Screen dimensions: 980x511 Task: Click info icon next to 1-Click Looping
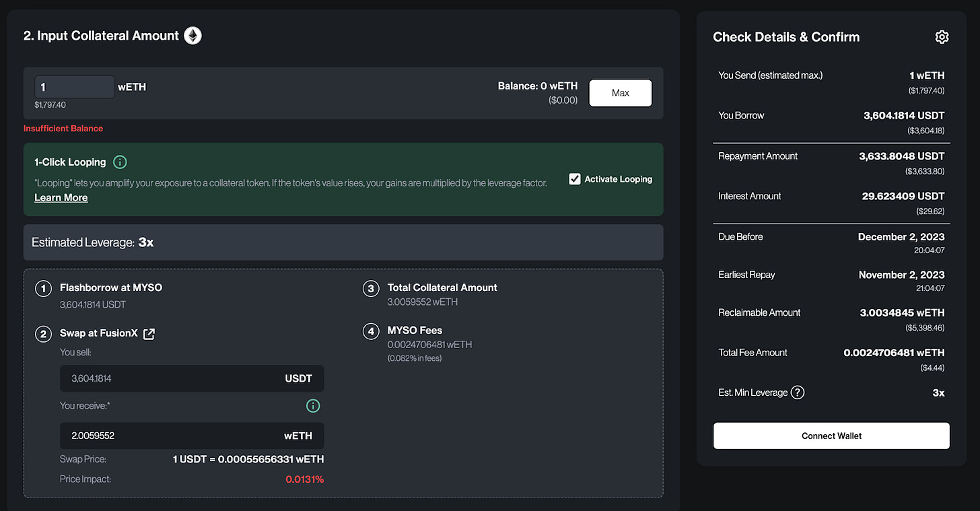120,162
